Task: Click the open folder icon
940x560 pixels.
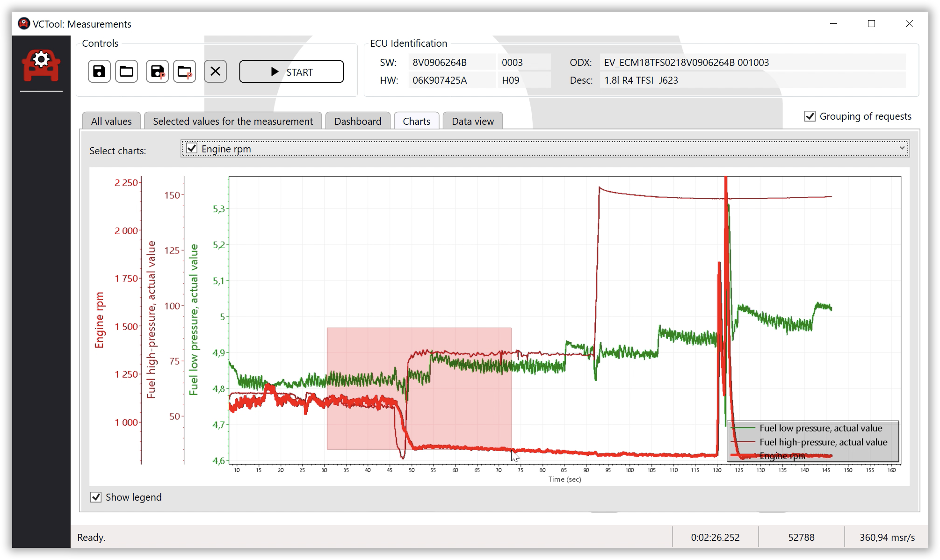Action: click(126, 72)
